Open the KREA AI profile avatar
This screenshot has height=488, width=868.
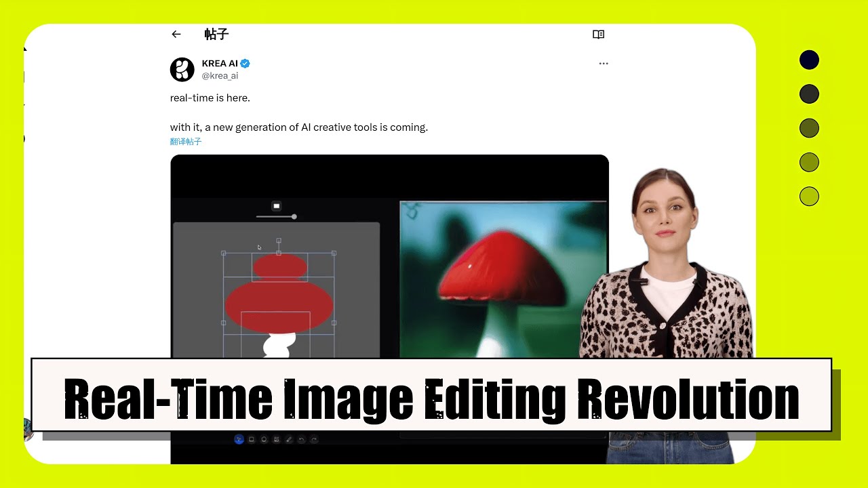pyautogui.click(x=182, y=69)
